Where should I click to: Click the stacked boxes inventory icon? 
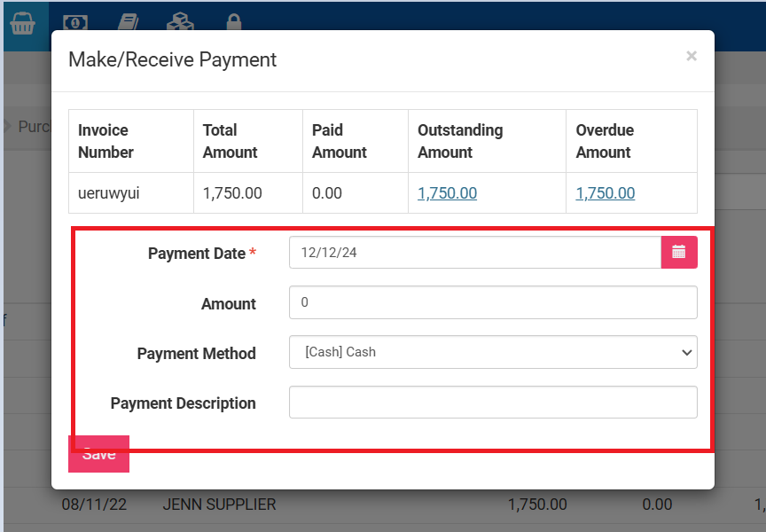(x=180, y=22)
